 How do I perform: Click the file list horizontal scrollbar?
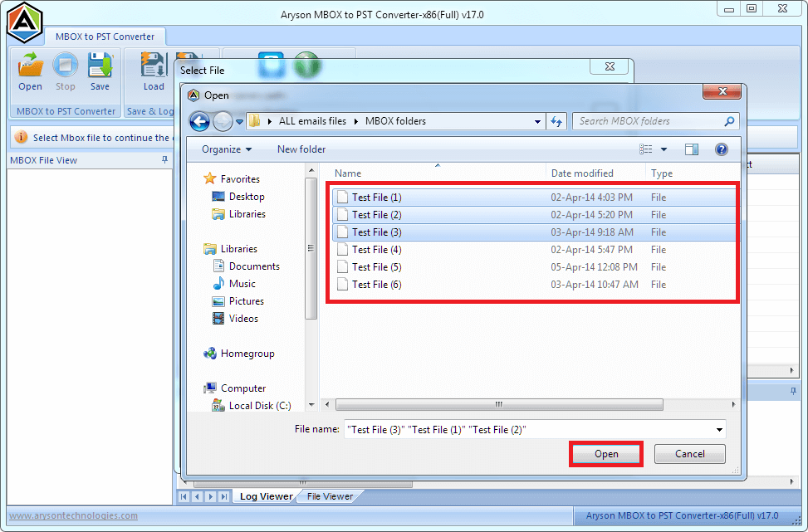(499, 405)
